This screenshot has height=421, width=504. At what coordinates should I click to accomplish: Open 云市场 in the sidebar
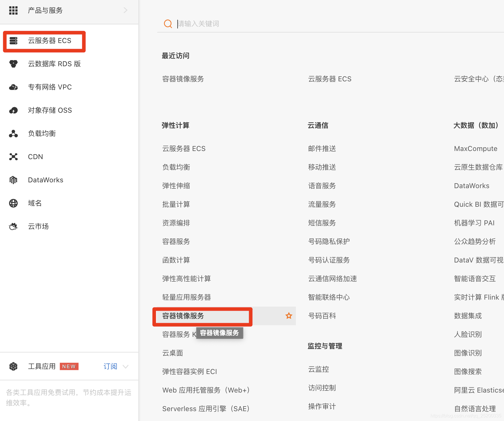(x=38, y=226)
